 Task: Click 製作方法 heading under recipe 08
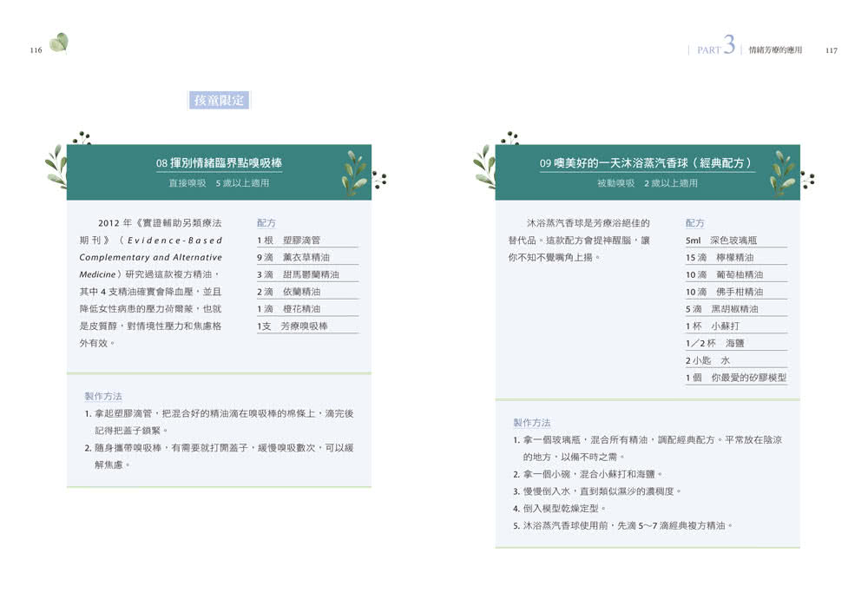tap(103, 396)
